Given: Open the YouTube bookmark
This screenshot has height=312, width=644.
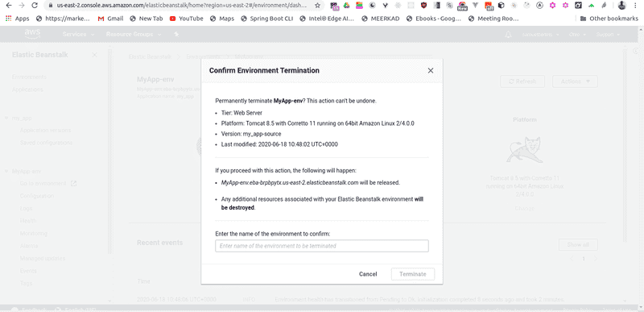Looking at the screenshot, I should [186, 19].
